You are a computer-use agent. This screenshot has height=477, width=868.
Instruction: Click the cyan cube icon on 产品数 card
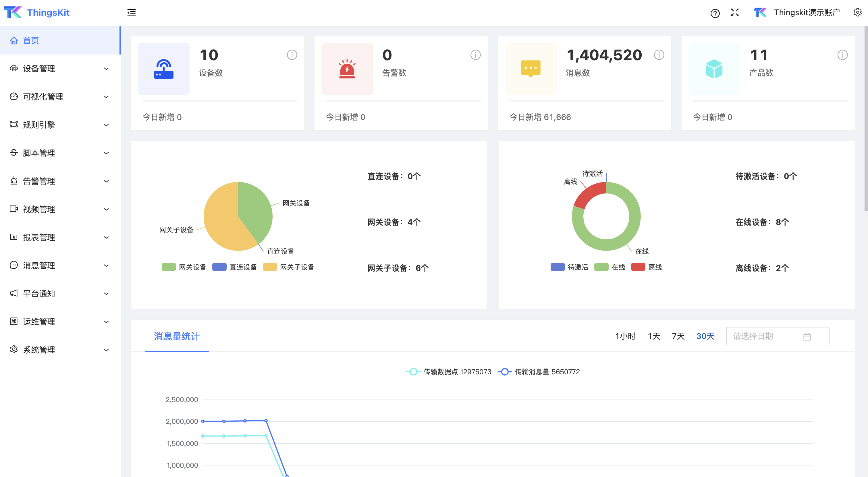click(714, 69)
